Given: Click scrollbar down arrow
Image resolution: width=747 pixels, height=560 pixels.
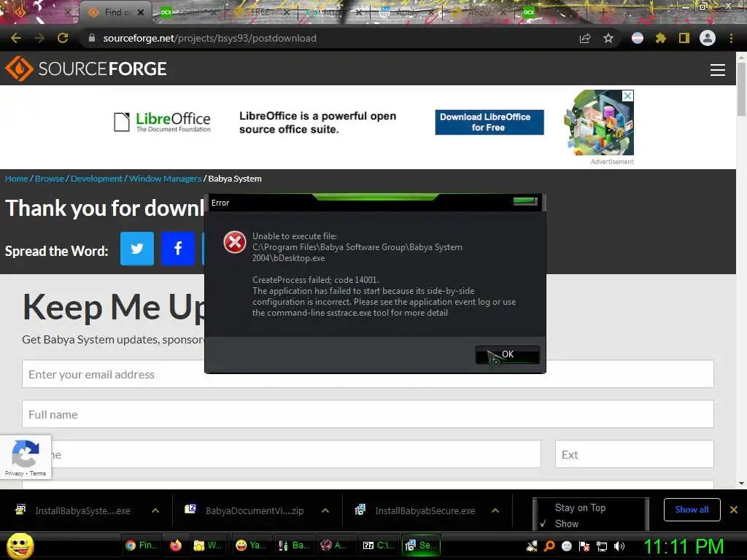Looking at the screenshot, I should tap(741, 483).
